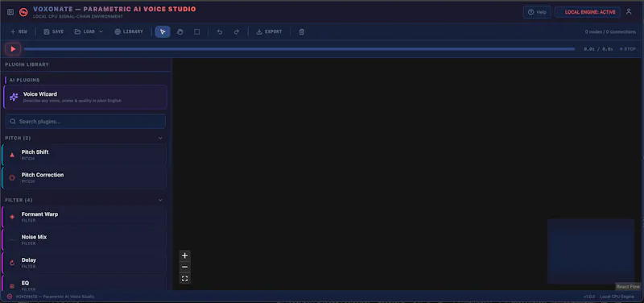Screen dimensions: 644x303
Task: Click the Pitch Shift triangle icon
Action: pos(12,155)
